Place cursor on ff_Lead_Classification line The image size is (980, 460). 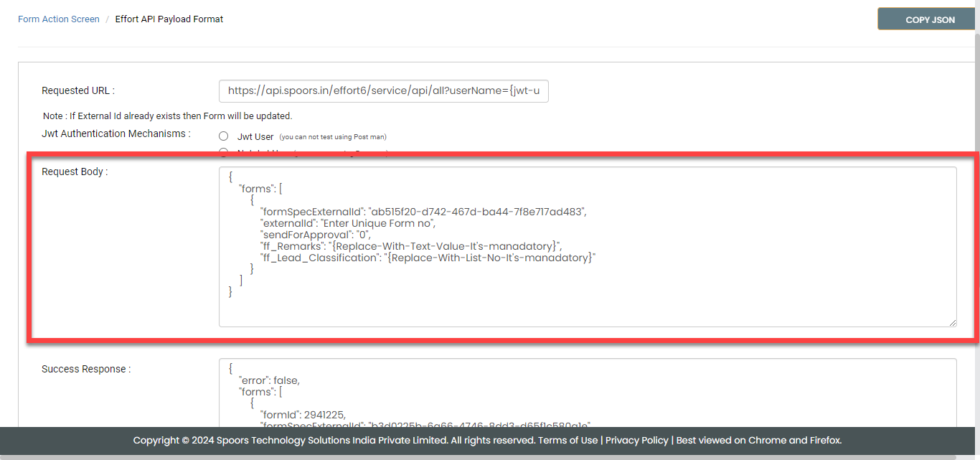coord(428,258)
